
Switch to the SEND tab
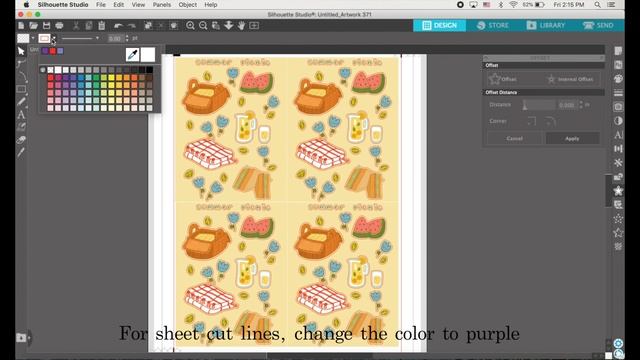click(598, 25)
